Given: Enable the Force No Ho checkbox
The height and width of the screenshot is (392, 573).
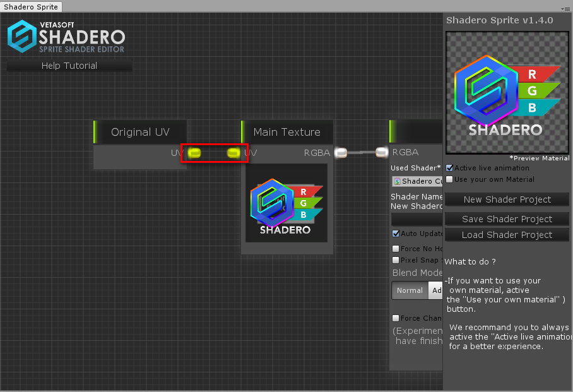Looking at the screenshot, I should tap(396, 249).
